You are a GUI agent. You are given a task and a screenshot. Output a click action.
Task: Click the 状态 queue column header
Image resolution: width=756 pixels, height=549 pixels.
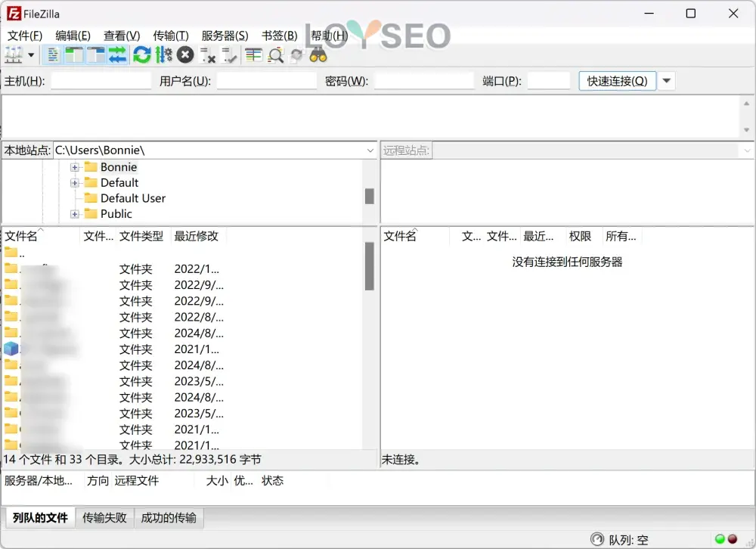[x=272, y=480]
